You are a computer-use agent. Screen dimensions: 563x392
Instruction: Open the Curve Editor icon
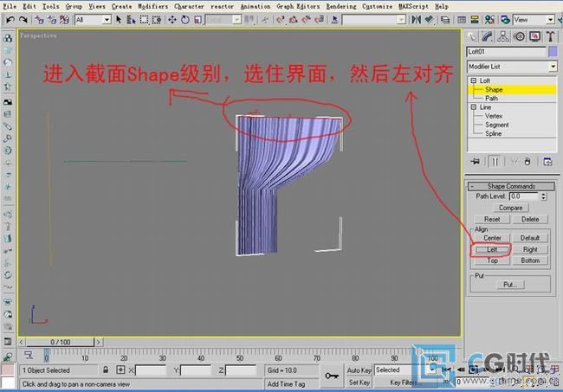[462, 20]
